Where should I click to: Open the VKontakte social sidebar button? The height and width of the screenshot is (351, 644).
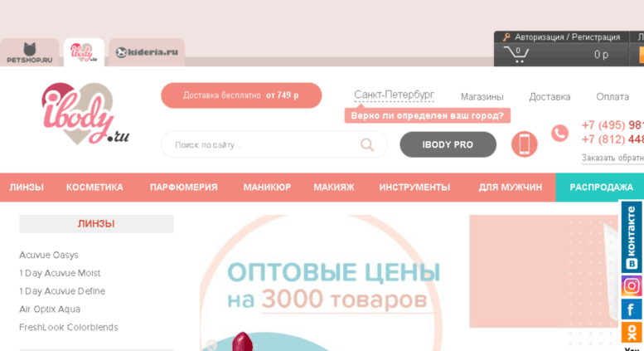pyautogui.click(x=632, y=237)
